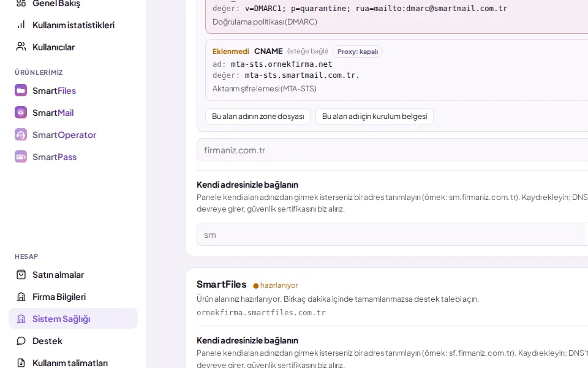The height and width of the screenshot is (368, 588).
Task: Click the SmartMail envelope icon
Action: [x=21, y=113]
